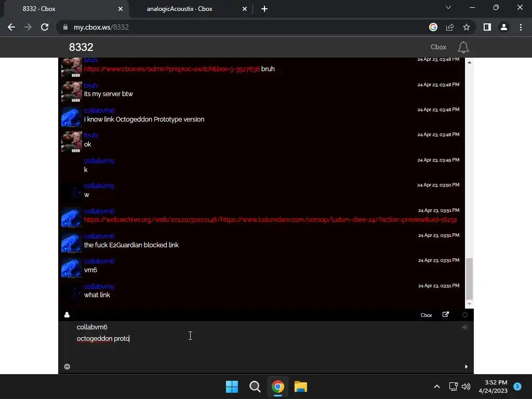The width and height of the screenshot is (532, 399).
Task: Close the analogicAcoustix Cbox tab
Action: [245, 9]
